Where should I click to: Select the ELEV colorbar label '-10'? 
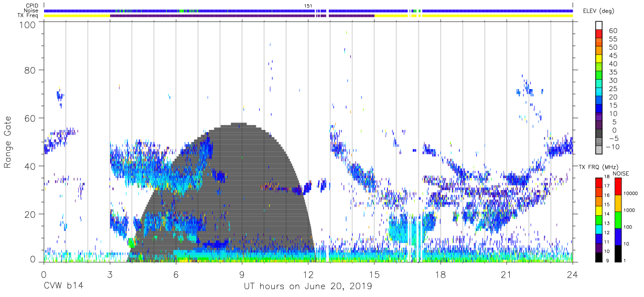613,147
